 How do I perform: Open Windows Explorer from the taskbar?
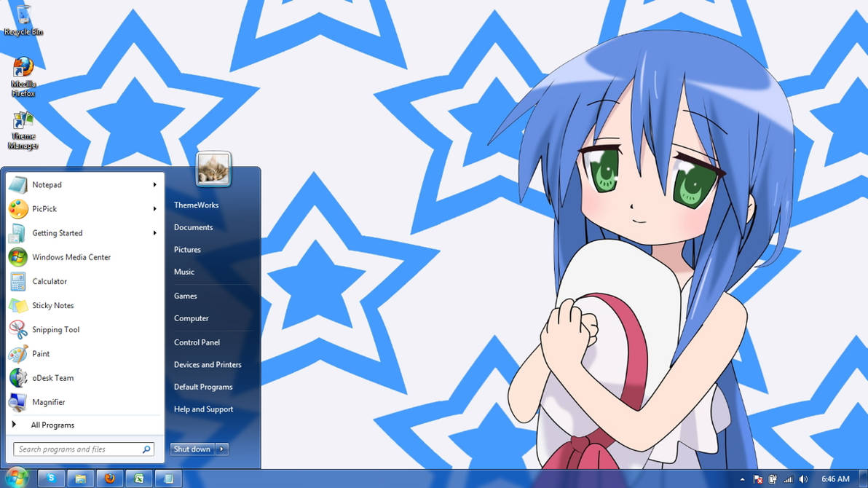[80, 479]
